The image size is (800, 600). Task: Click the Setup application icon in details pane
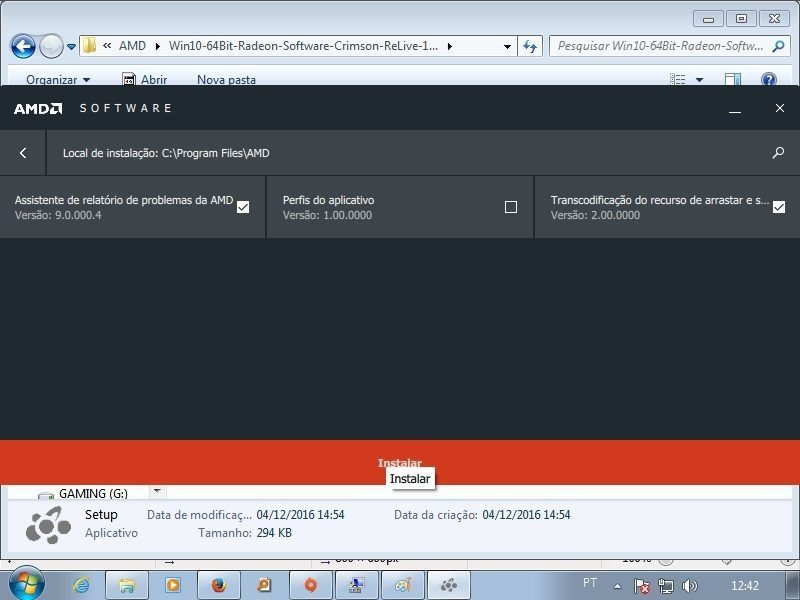click(48, 524)
